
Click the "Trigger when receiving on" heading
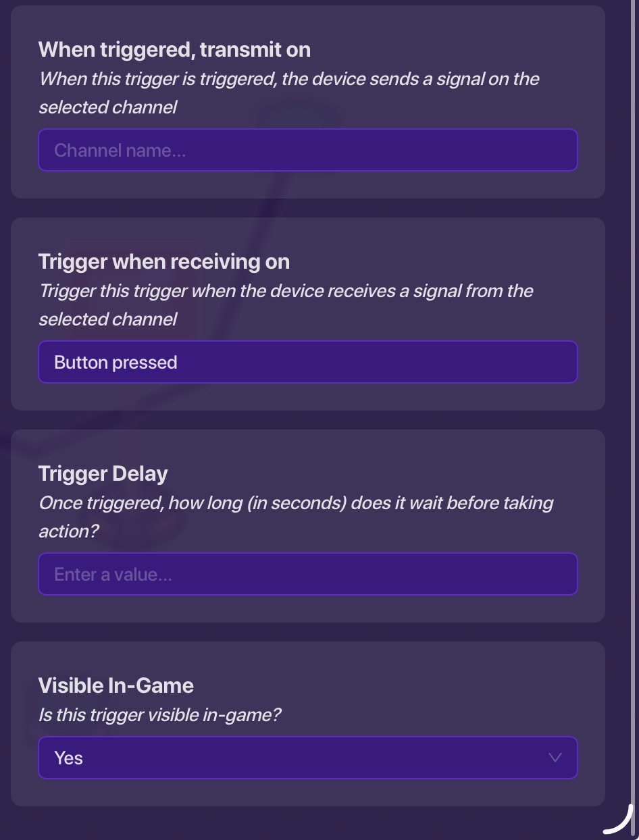point(163,261)
